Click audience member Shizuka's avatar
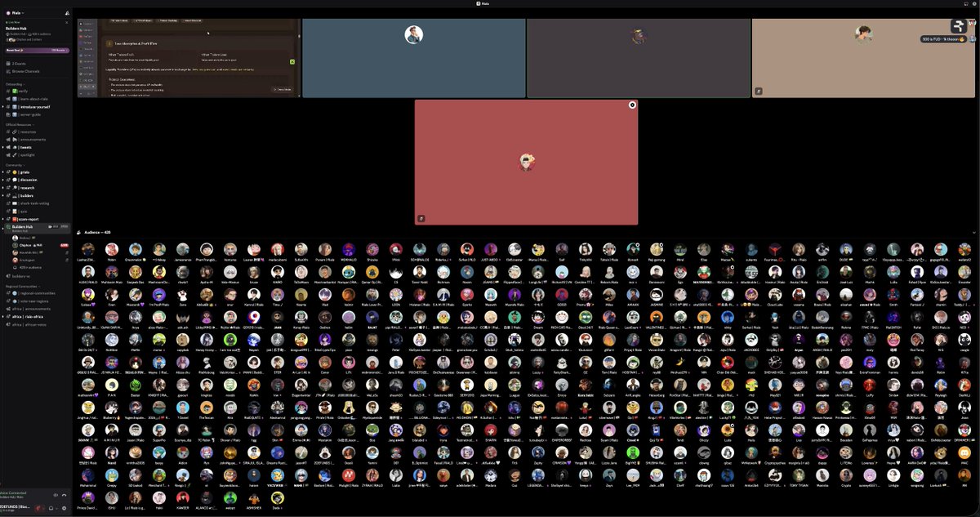 (x=372, y=249)
